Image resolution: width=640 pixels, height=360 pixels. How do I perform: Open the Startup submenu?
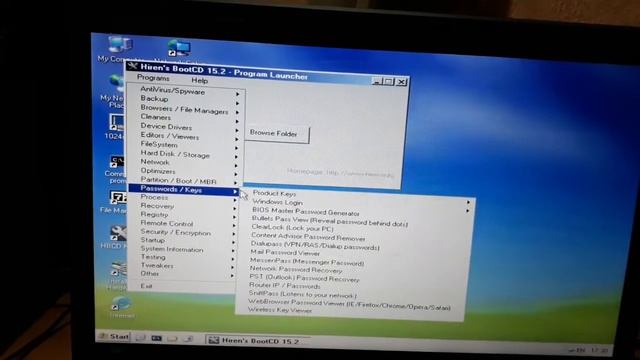(184, 240)
